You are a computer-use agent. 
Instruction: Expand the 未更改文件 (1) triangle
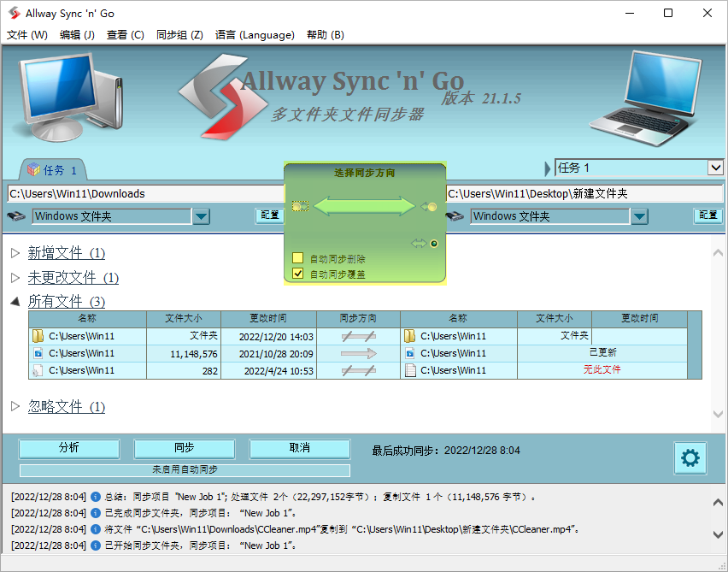coord(15,278)
